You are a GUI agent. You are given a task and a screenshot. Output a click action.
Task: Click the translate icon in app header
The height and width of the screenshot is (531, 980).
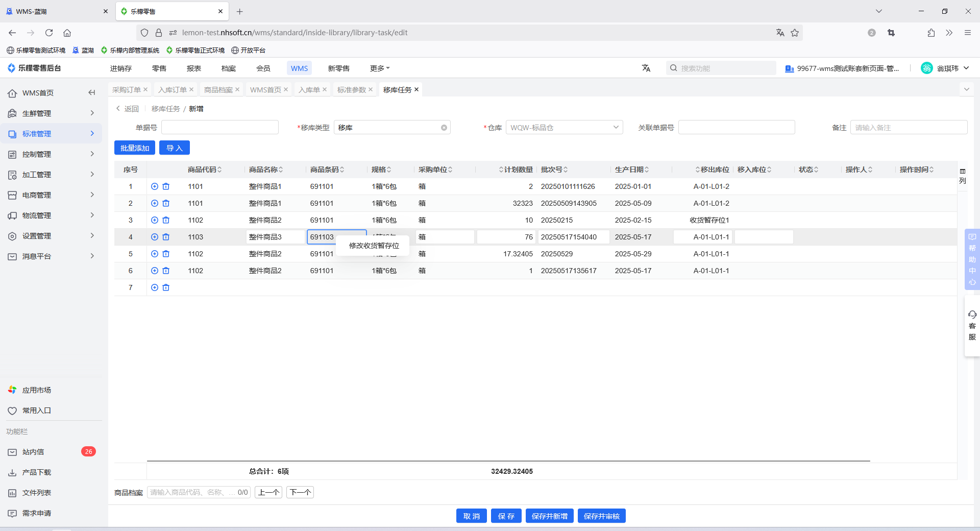point(646,68)
